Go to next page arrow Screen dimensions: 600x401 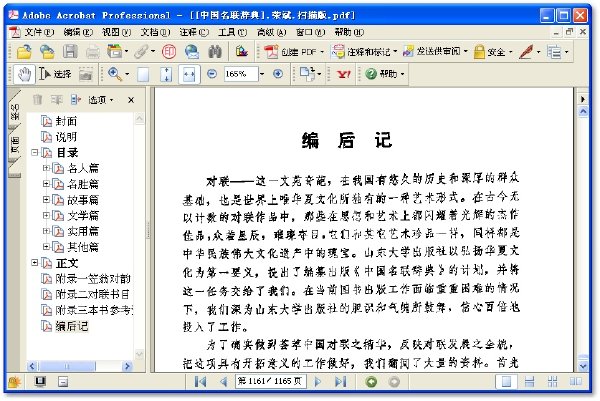317,381
